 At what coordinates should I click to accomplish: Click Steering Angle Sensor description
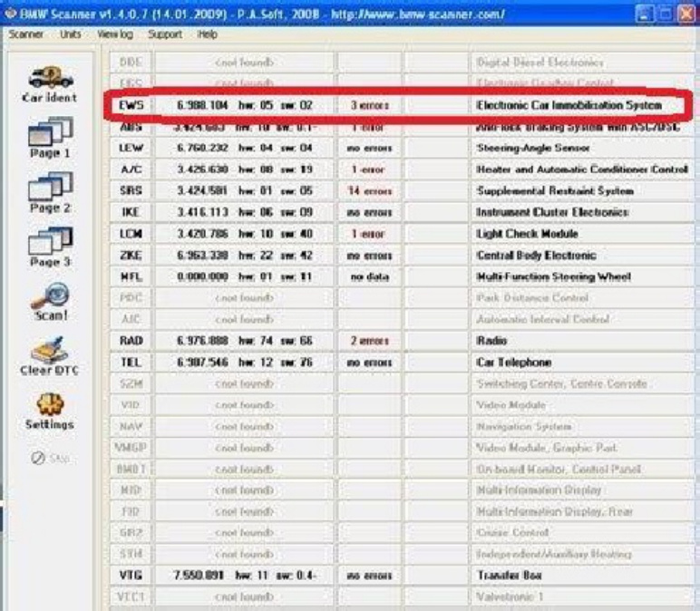point(533,148)
